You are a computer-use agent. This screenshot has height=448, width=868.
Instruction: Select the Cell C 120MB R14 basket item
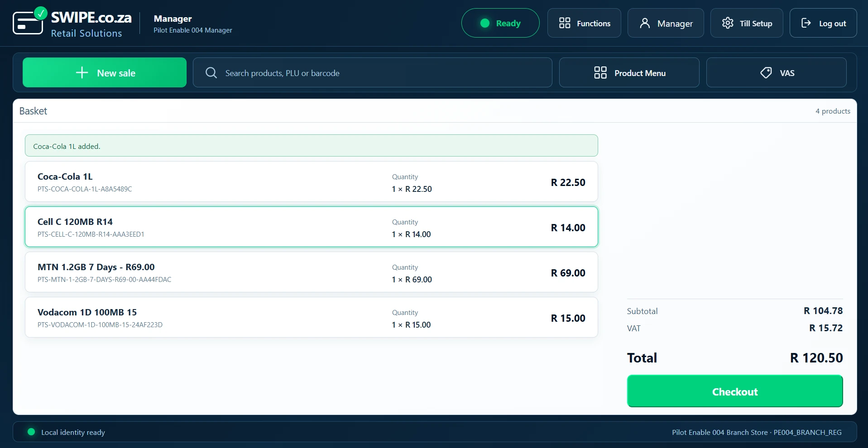312,227
